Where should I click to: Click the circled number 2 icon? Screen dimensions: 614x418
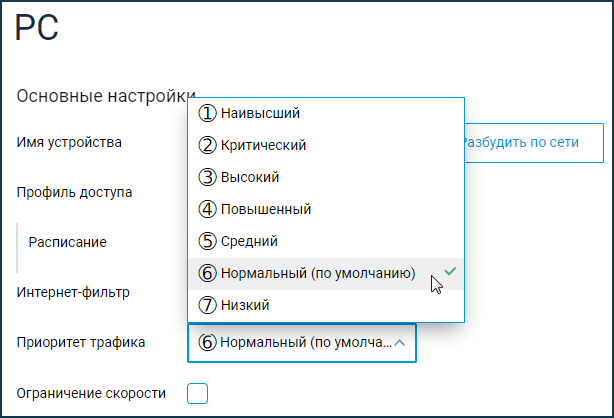207,145
